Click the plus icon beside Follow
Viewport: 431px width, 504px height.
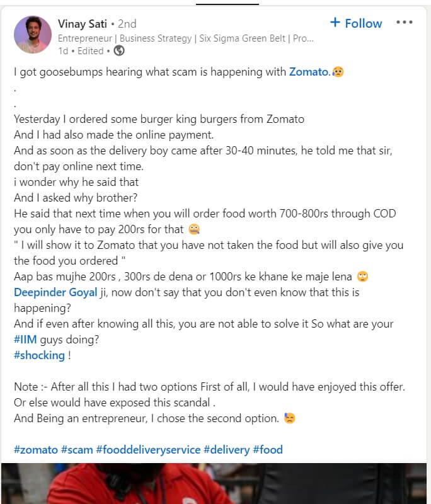click(335, 23)
